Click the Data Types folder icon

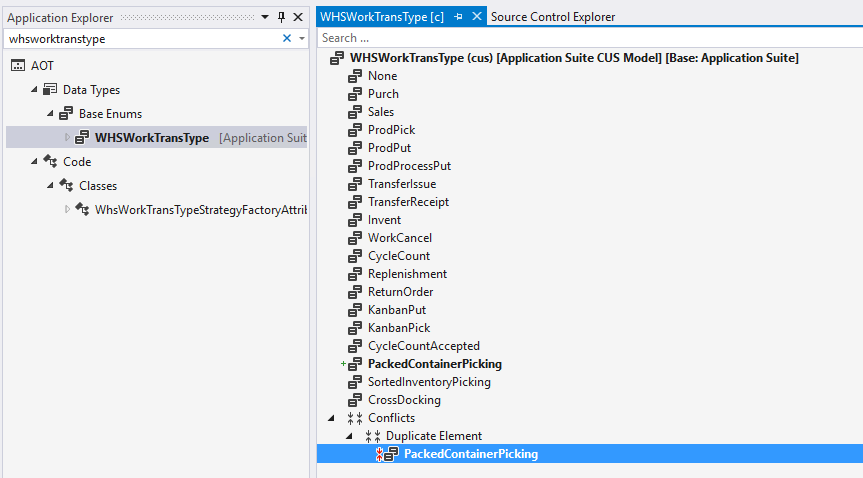50,90
